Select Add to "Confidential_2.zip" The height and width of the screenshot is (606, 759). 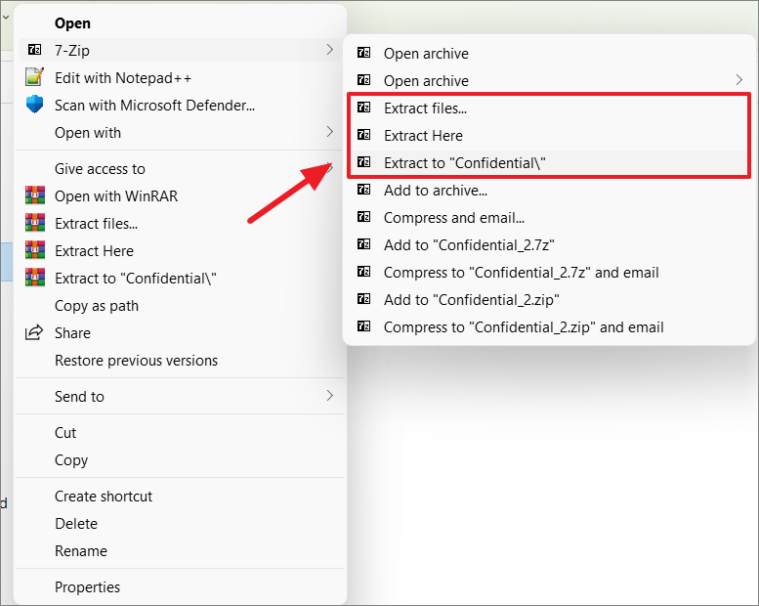click(x=549, y=300)
